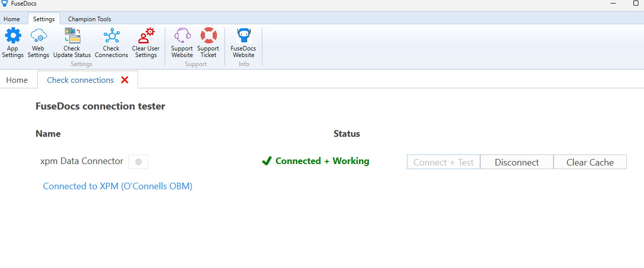Screen dimensions: 644x268
Task: Click Check Connections network icon
Action: [111, 36]
